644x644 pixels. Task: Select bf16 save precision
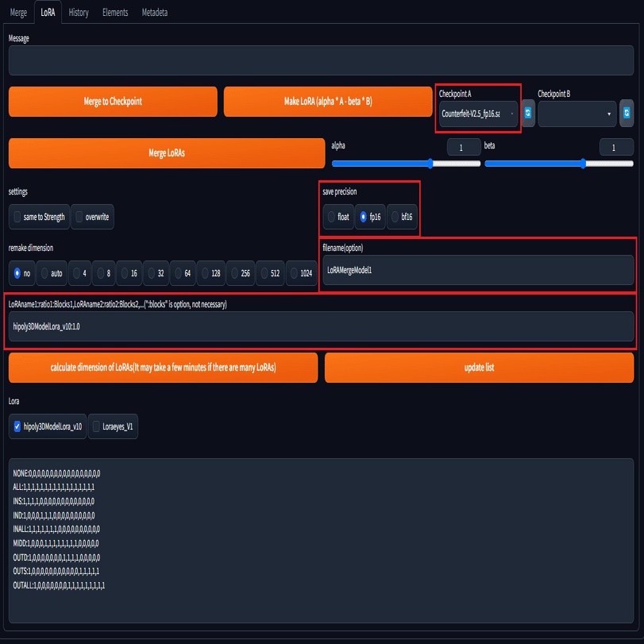pyautogui.click(x=402, y=217)
